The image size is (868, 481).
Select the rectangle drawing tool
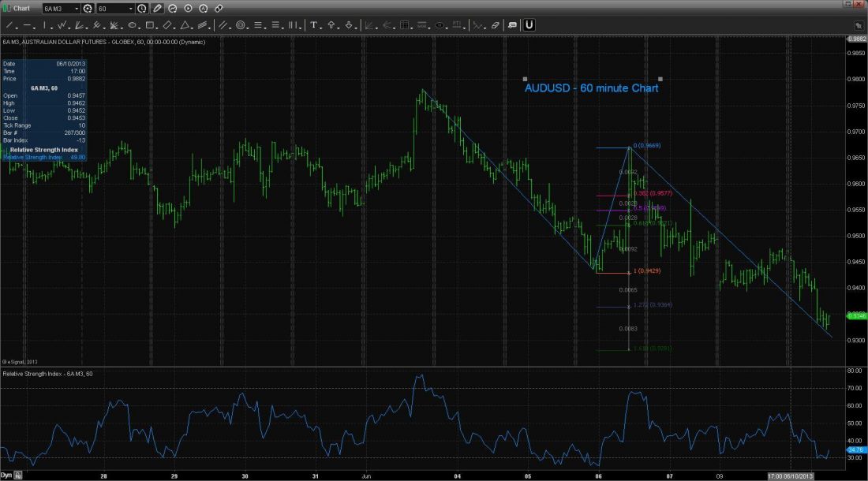(x=149, y=25)
